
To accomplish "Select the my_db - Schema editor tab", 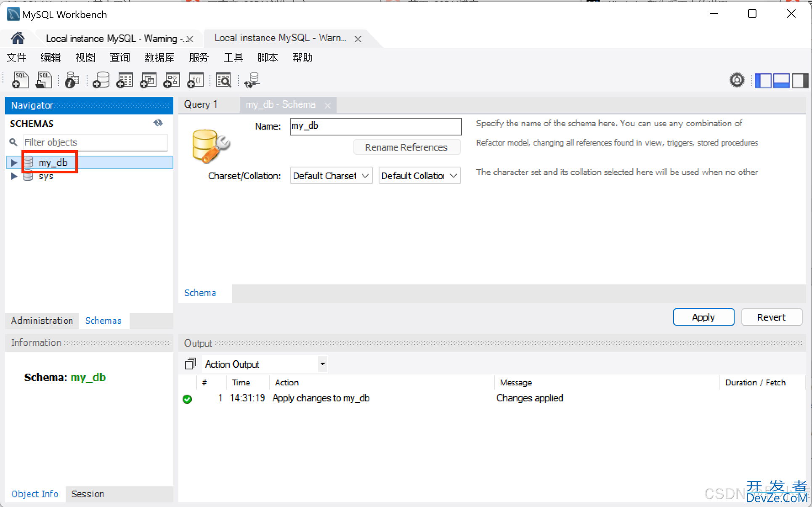I will [281, 104].
